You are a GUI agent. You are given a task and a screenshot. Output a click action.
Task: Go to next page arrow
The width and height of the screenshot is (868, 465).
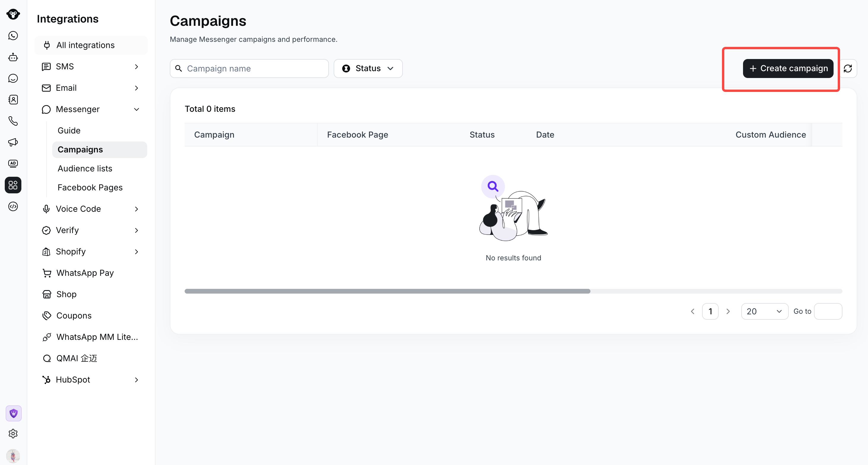coord(728,311)
